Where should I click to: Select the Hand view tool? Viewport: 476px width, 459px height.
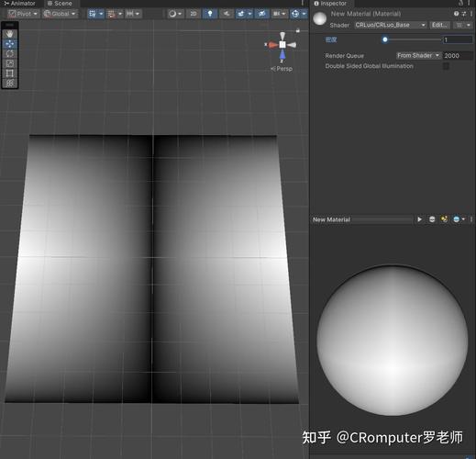(x=10, y=34)
